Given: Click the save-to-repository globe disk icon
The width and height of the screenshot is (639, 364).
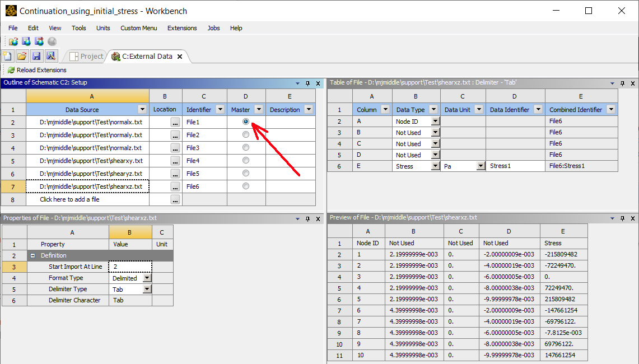Looking at the screenshot, I should click(26, 41).
